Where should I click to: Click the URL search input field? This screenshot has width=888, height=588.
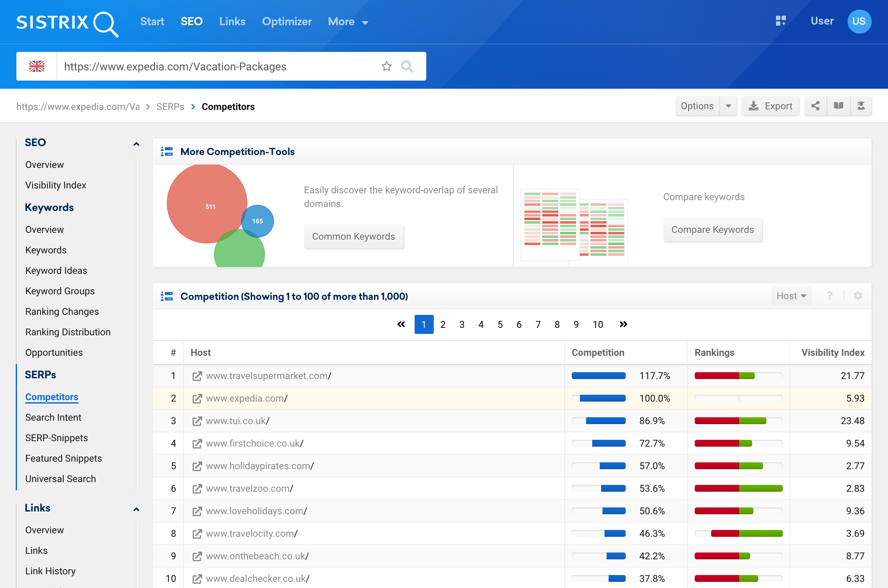click(219, 66)
